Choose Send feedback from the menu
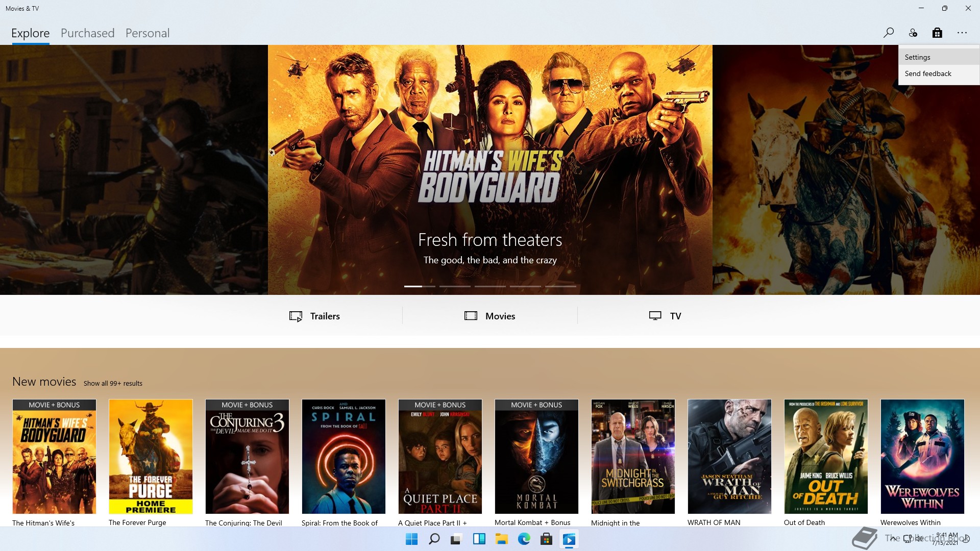The height and width of the screenshot is (551, 980). (x=939, y=73)
